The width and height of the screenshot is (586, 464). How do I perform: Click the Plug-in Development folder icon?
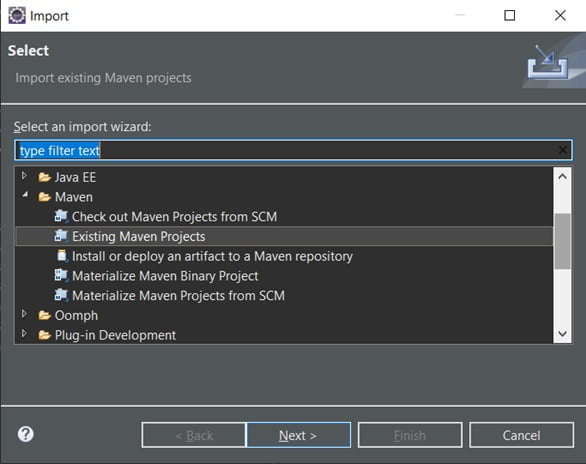pos(44,335)
